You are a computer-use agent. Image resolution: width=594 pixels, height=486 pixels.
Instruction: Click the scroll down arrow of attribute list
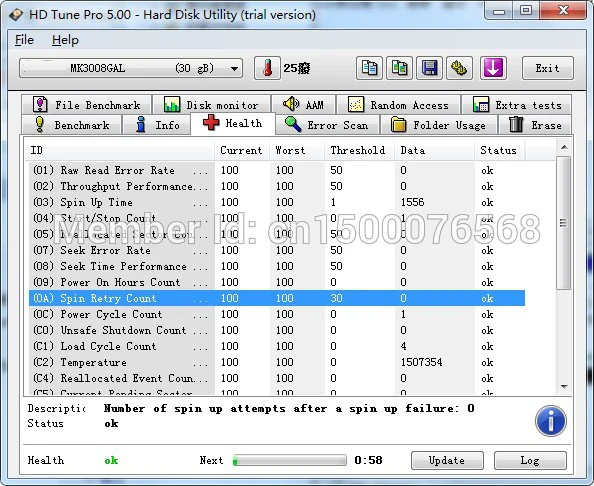pos(564,387)
